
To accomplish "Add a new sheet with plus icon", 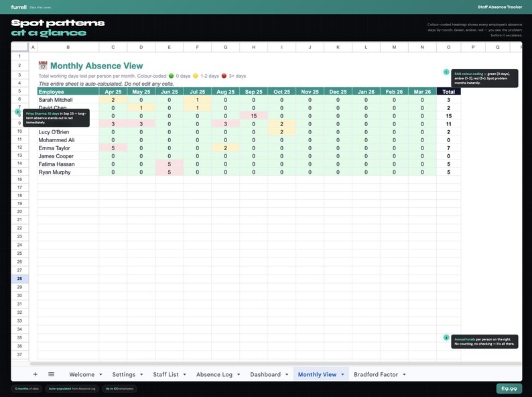I will tap(36, 374).
